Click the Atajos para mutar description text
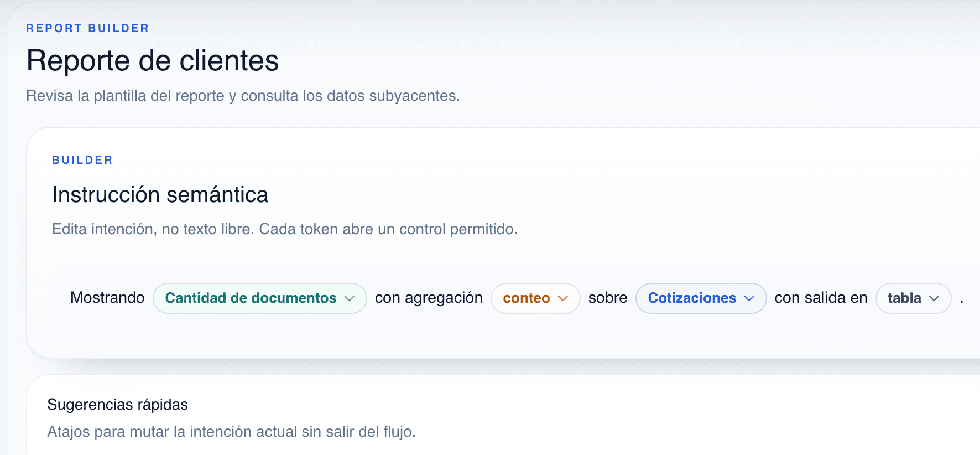The height and width of the screenshot is (455, 980). (231, 432)
